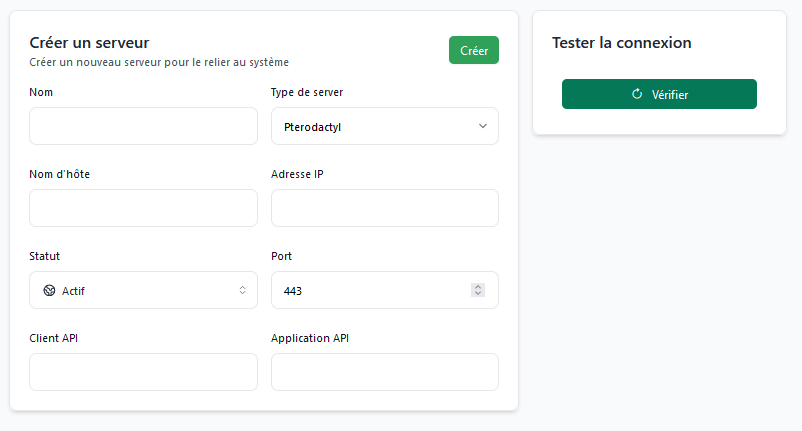Viewport: 802px width, 431px height.
Task: Click into the Nom d'hôte field
Action: [143, 208]
